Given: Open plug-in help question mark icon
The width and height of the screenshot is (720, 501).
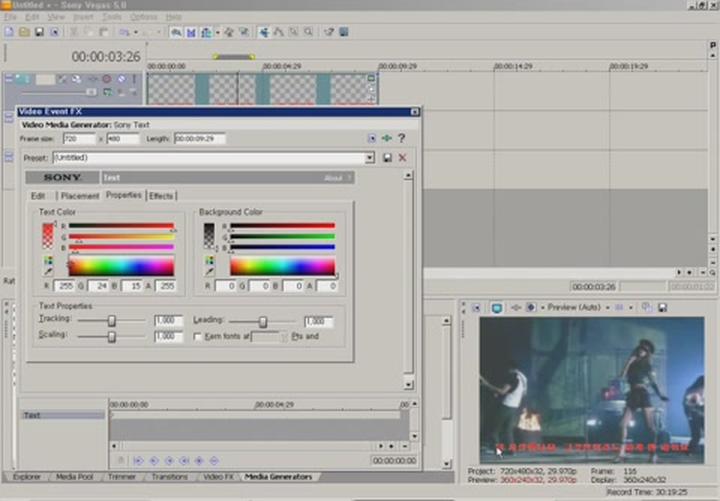Looking at the screenshot, I should [401, 138].
